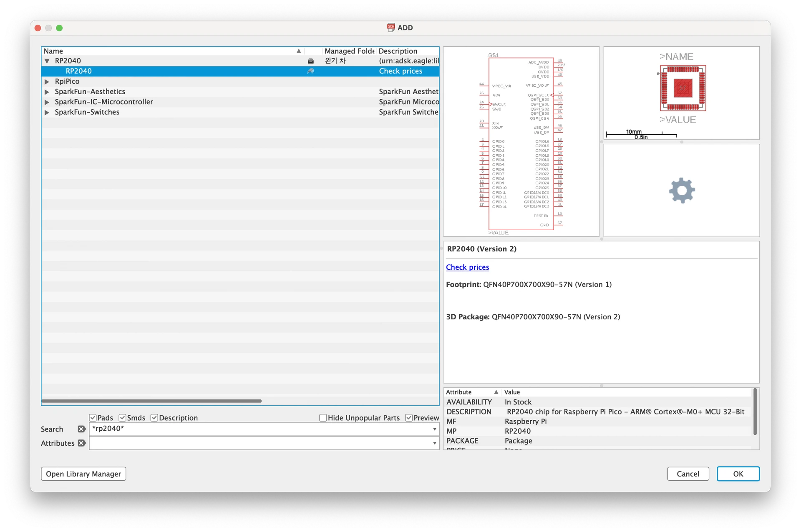Click Open Library Manager button
The height and width of the screenshot is (532, 801).
click(x=83, y=474)
